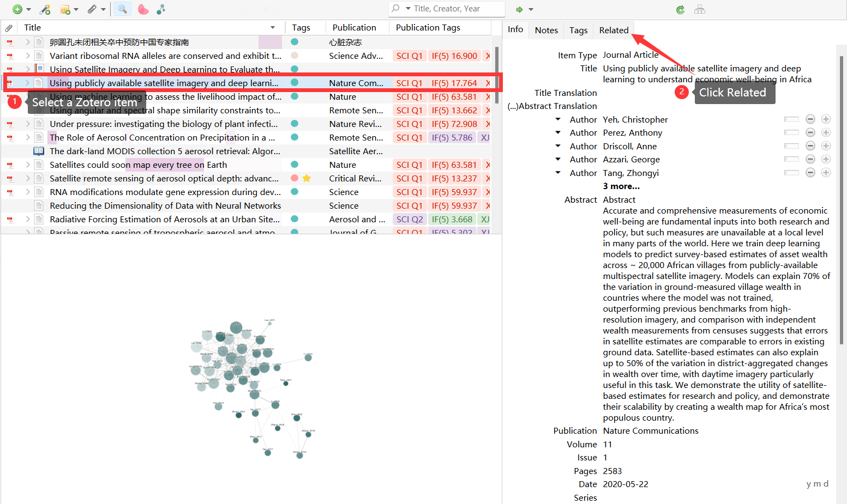The height and width of the screenshot is (504, 847).
Task: Expand the RNA modifications modulate gene row
Action: click(x=27, y=192)
